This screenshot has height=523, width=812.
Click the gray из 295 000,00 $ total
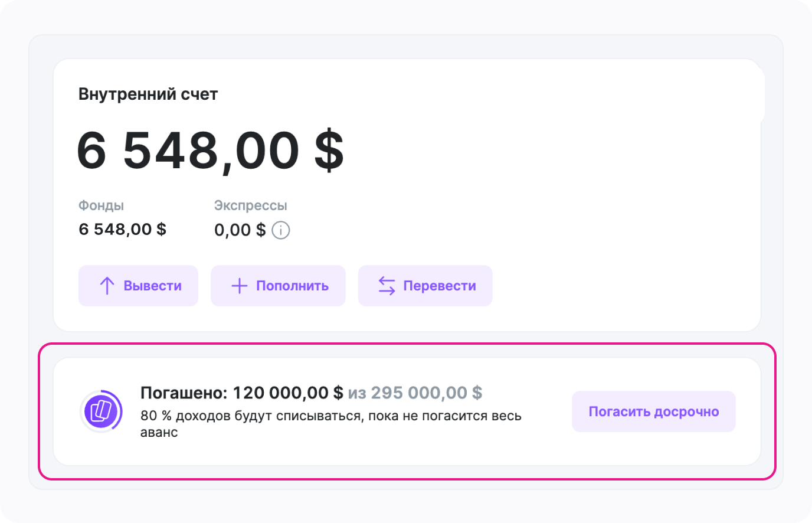coord(415,393)
